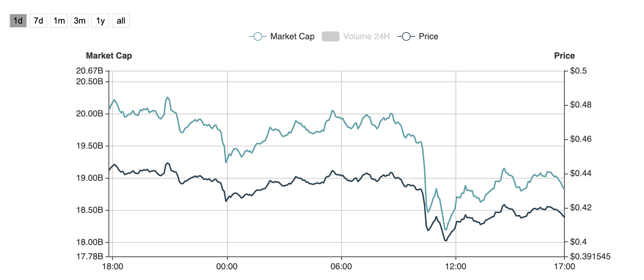Click the 12:00 x-axis label

(456, 266)
